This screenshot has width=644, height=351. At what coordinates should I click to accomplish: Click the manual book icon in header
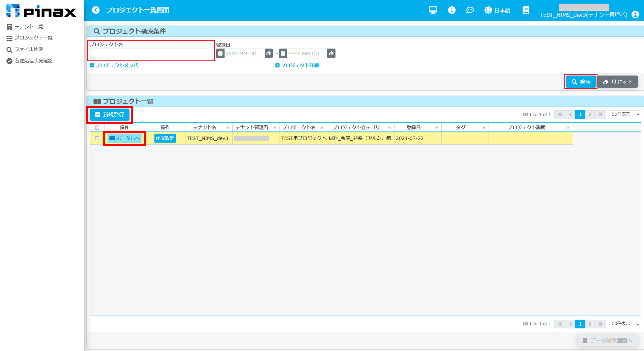pyautogui.click(x=526, y=10)
